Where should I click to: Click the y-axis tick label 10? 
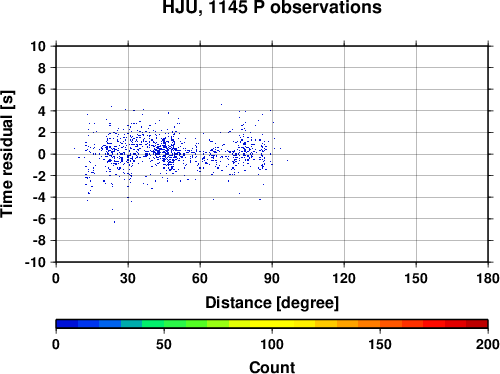(x=38, y=46)
